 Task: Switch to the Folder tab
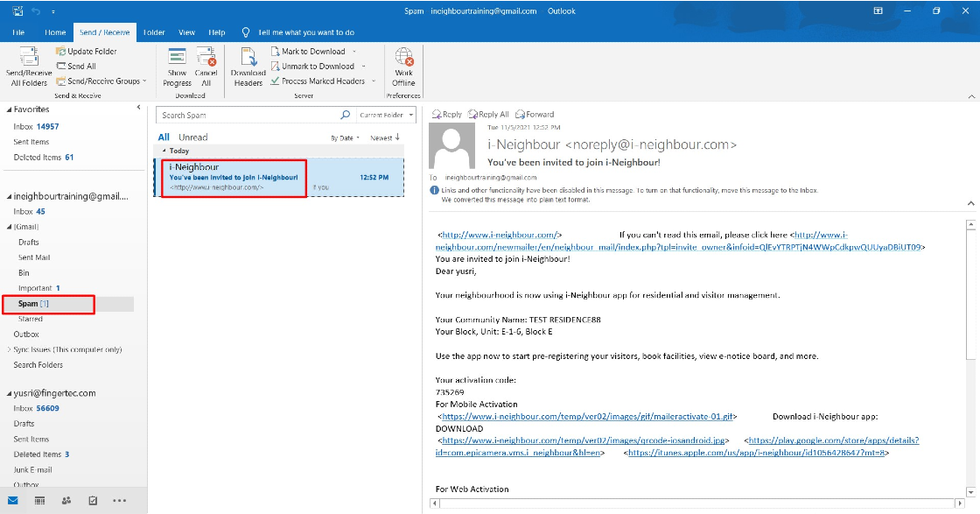point(154,32)
